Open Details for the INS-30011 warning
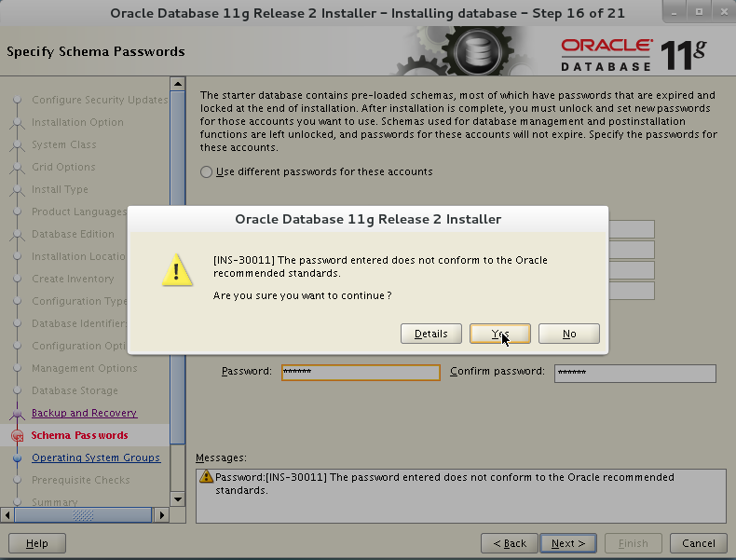 [431, 334]
